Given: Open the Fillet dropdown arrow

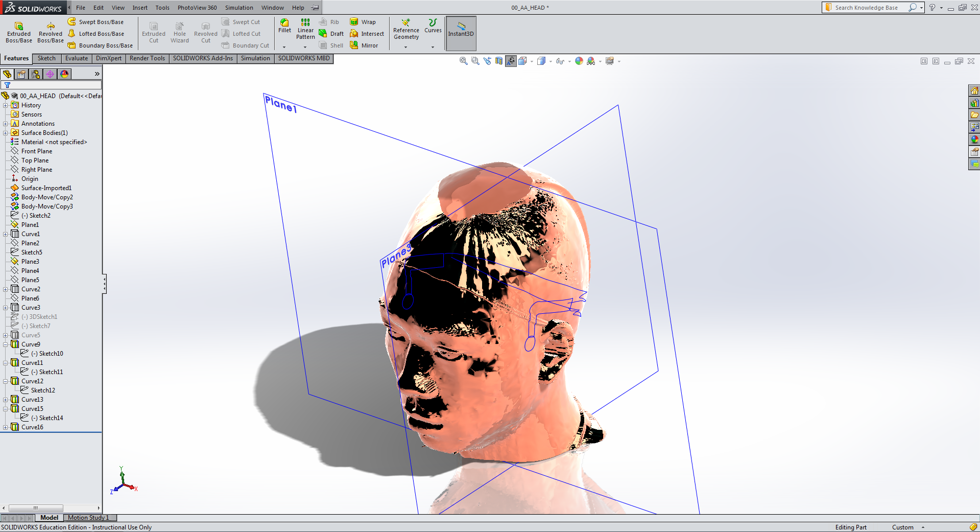Looking at the screenshot, I should pos(284,47).
